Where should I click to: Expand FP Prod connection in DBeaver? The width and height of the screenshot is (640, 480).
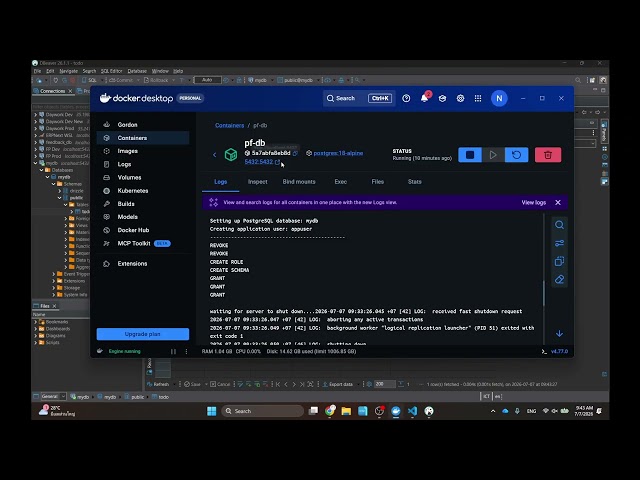coord(36,156)
